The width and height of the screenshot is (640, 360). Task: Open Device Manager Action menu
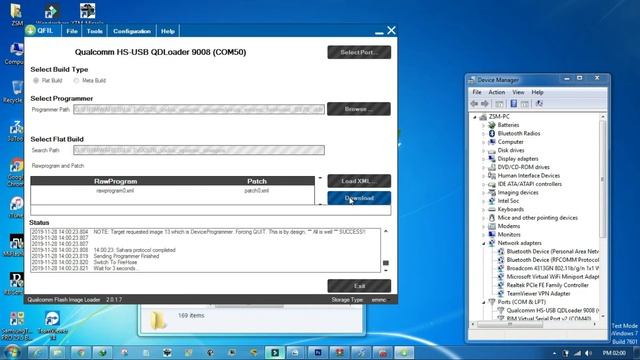497,92
